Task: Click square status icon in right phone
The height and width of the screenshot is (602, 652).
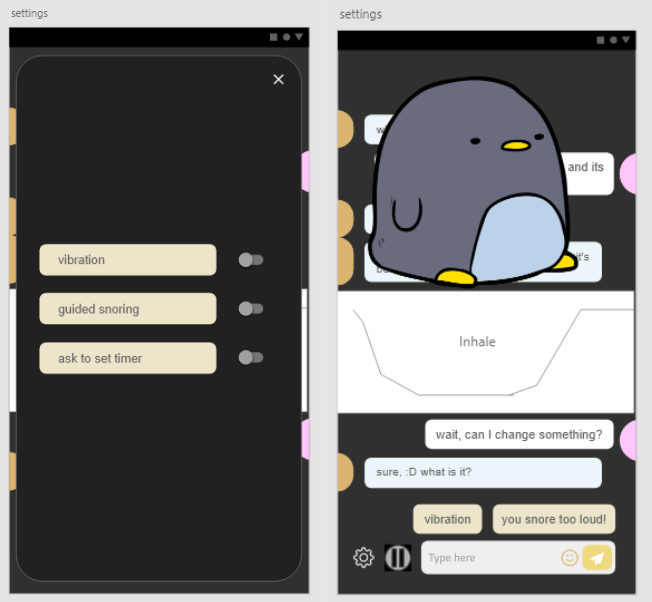Action: [x=600, y=40]
